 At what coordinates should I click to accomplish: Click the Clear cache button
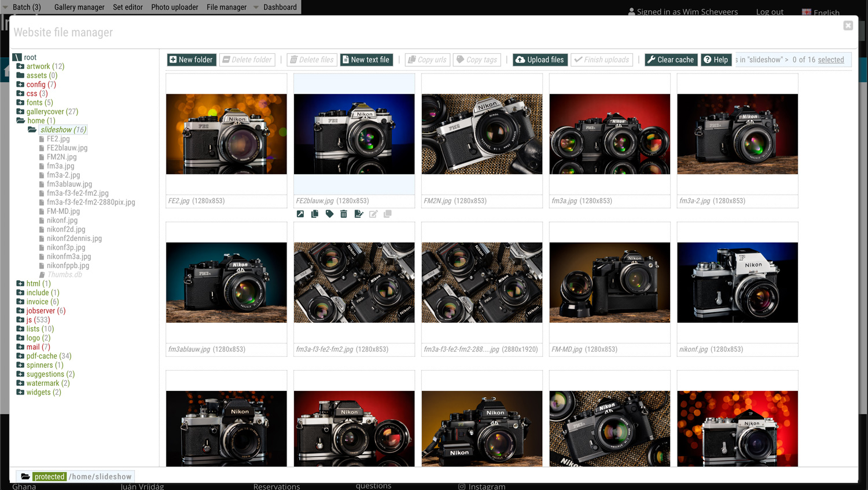(670, 60)
